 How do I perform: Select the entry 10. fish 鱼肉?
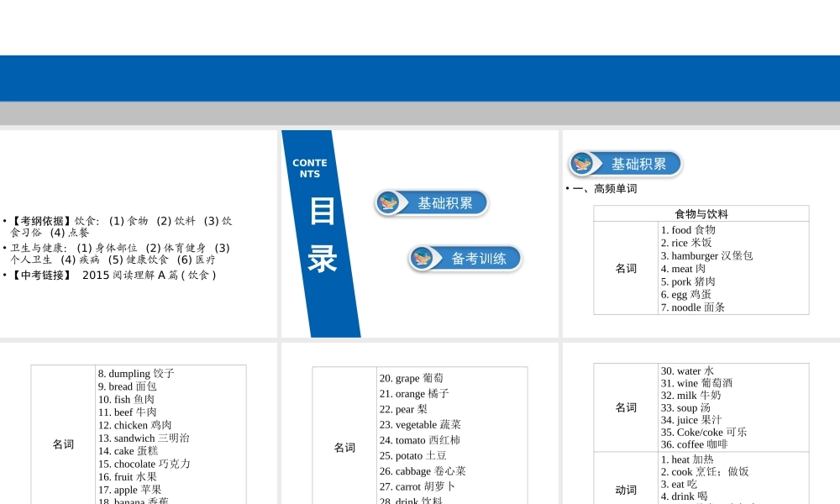127,399
